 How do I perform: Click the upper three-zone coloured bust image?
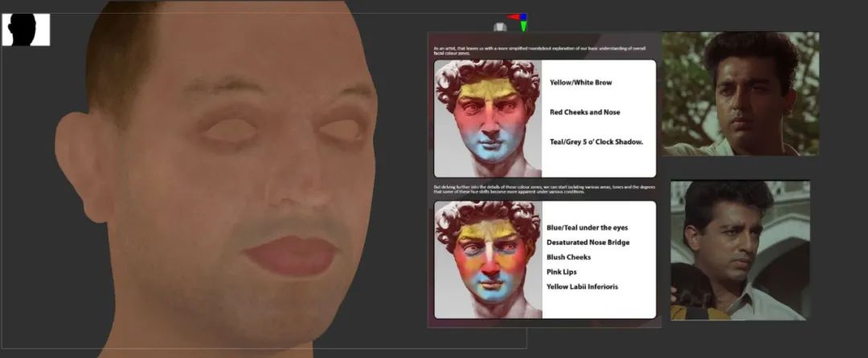(488, 119)
